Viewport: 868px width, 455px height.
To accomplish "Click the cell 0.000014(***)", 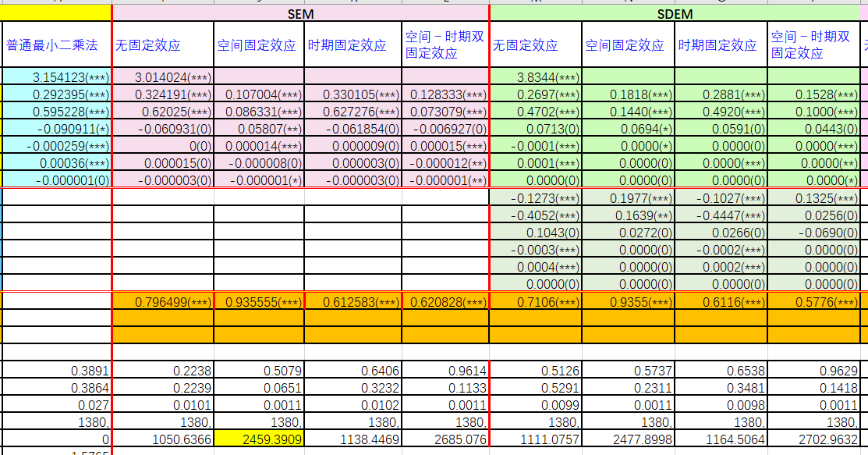I will click(x=258, y=146).
